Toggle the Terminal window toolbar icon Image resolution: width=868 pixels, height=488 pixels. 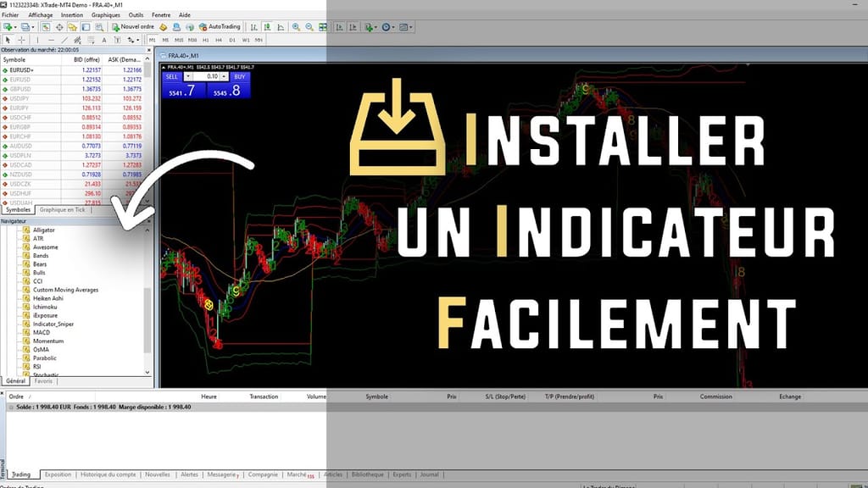tap(86, 26)
